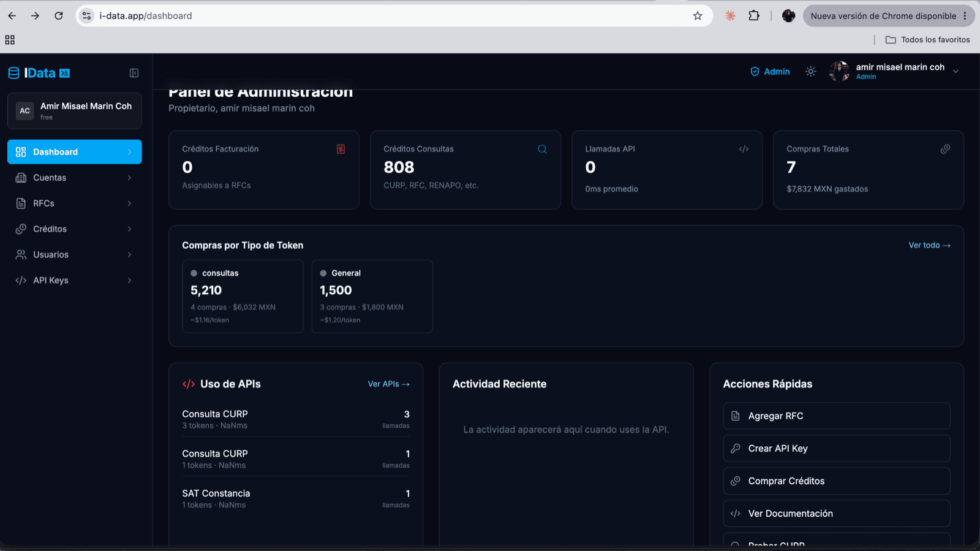The height and width of the screenshot is (551, 980).
Task: Expand the API Keys sidebar chevron
Action: coord(129,281)
